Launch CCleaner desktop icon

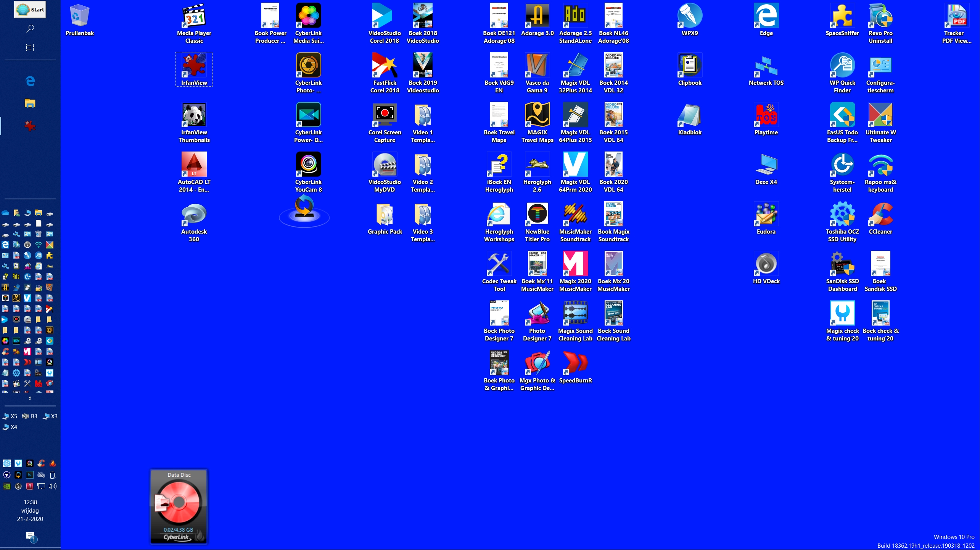pyautogui.click(x=880, y=219)
